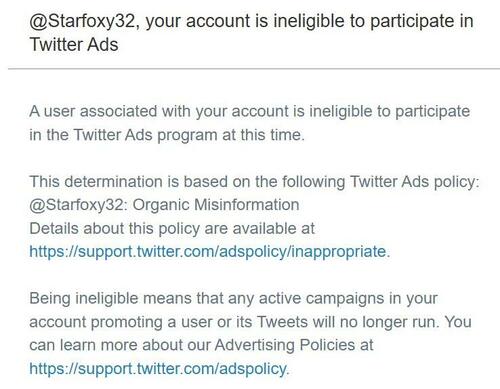Click @Starfoxy32 before "Organic Misinformation"
Screen dimensions: 500x389
point(78,205)
